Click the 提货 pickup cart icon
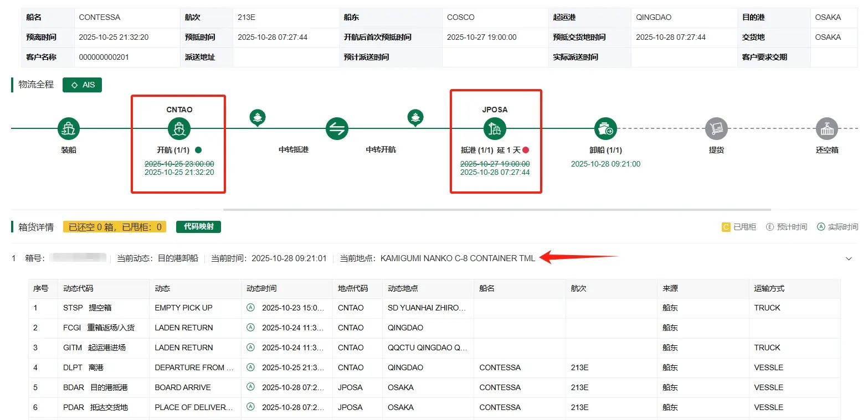 [716, 129]
